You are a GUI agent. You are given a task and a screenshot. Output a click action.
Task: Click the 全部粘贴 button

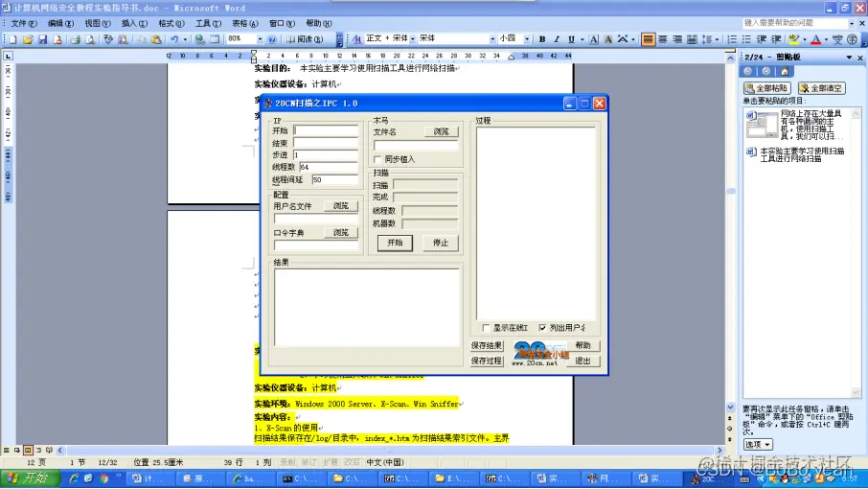click(767, 88)
